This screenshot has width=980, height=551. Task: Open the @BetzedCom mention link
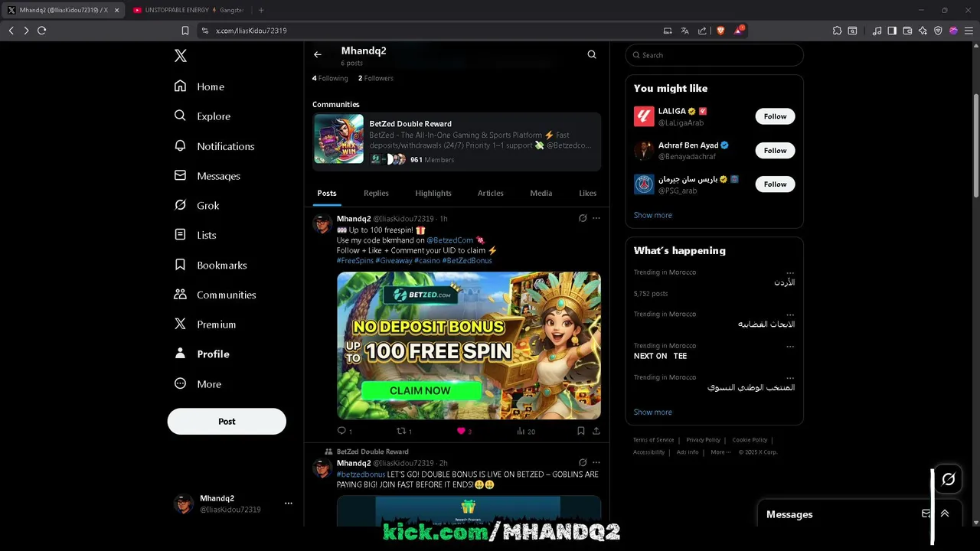pyautogui.click(x=450, y=240)
